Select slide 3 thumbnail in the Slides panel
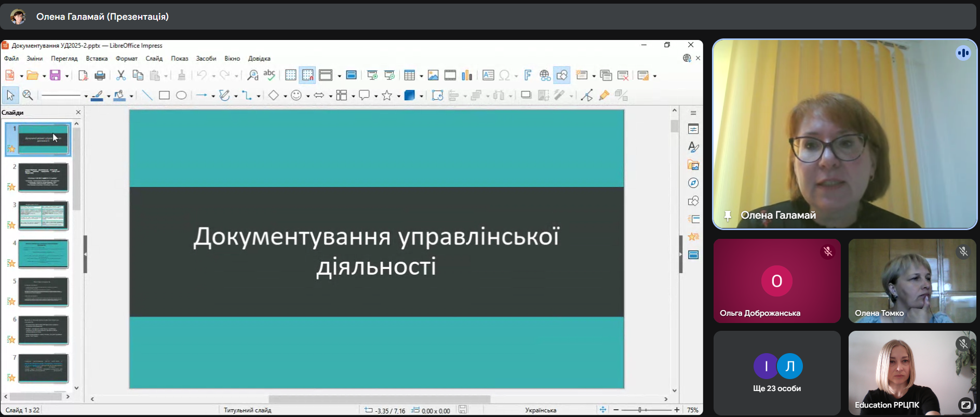Screen dimensions: 980x417 (x=44, y=216)
